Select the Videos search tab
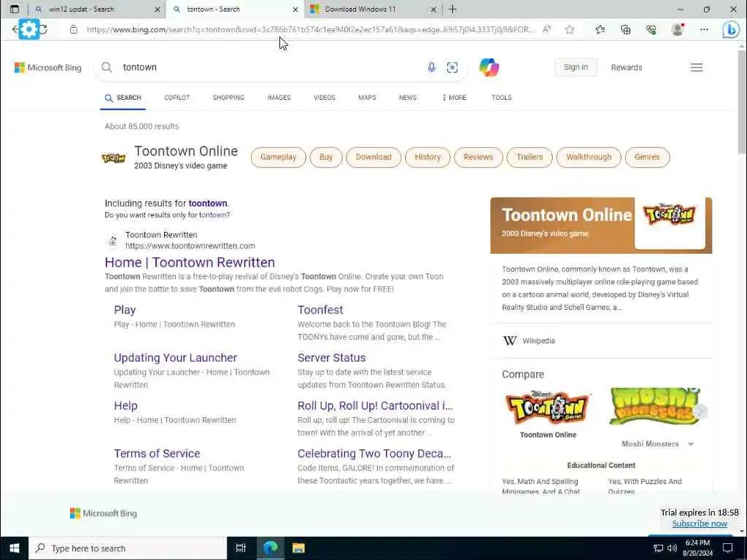The image size is (747, 560). pyautogui.click(x=325, y=98)
